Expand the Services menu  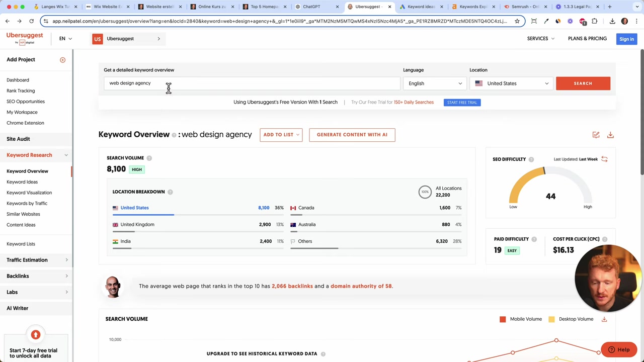click(540, 39)
